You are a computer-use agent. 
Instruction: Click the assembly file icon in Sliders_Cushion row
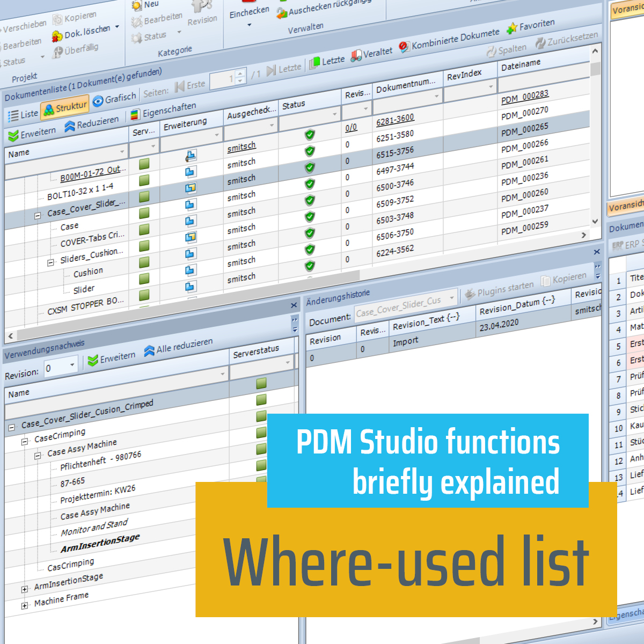pos(190,237)
